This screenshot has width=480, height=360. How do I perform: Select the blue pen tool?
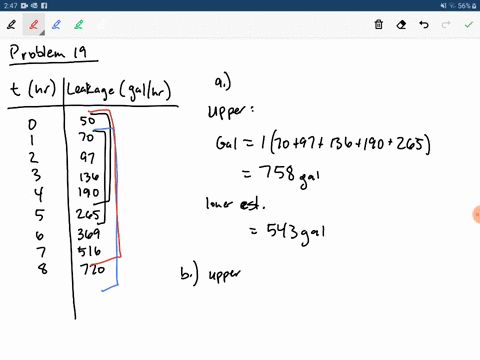[x=56, y=25]
